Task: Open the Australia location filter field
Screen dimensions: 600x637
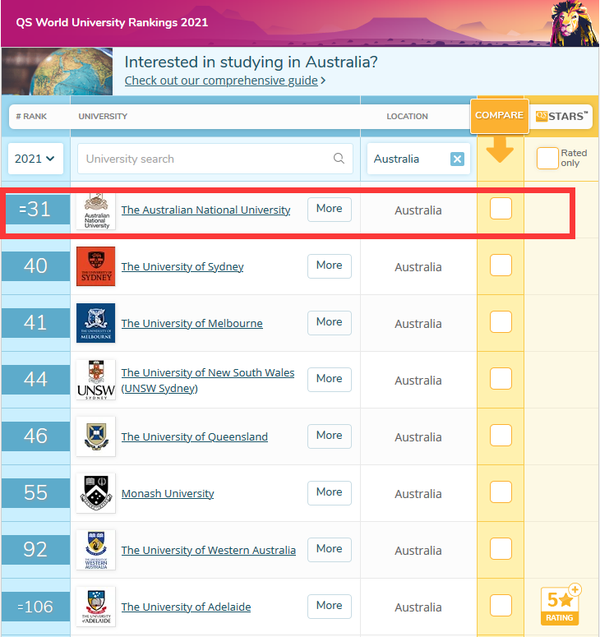Action: [418, 159]
